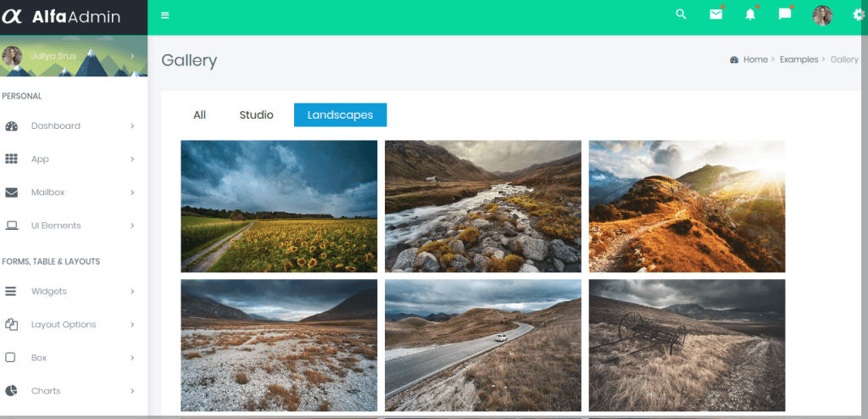868x419 pixels.
Task: Open the rocky mountain stream thumbnail
Action: click(x=482, y=206)
